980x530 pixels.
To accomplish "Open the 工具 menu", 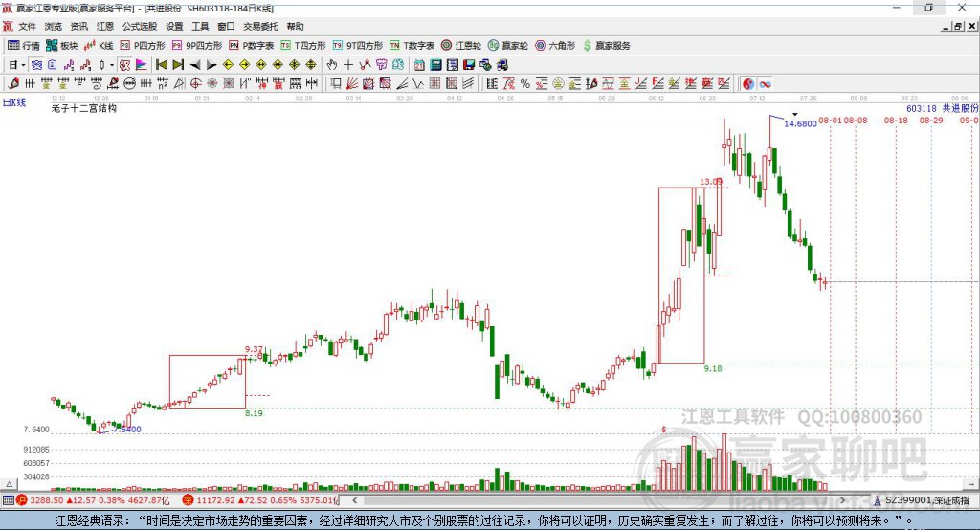I will 200,26.
